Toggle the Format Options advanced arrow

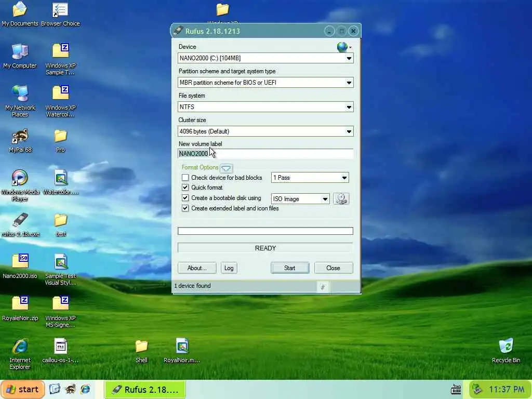click(227, 168)
